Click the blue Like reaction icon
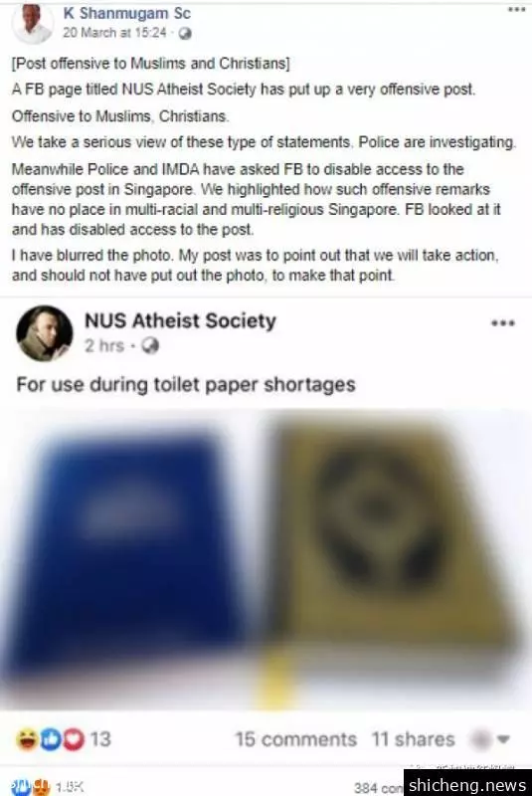 50,739
